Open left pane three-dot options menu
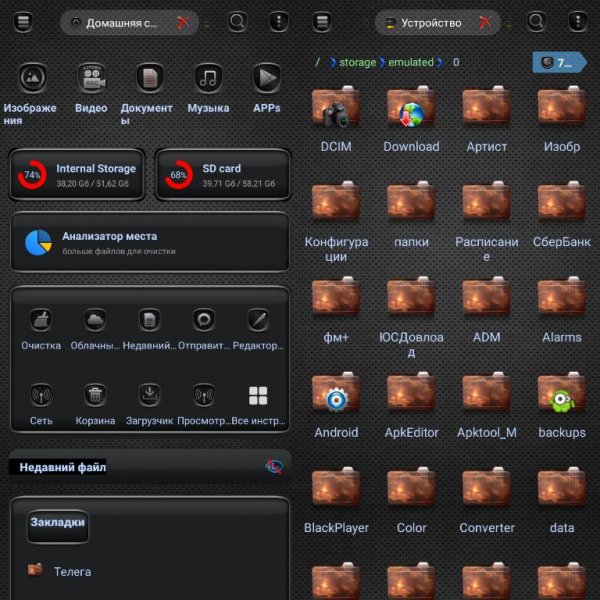The image size is (600, 600). pos(279,22)
